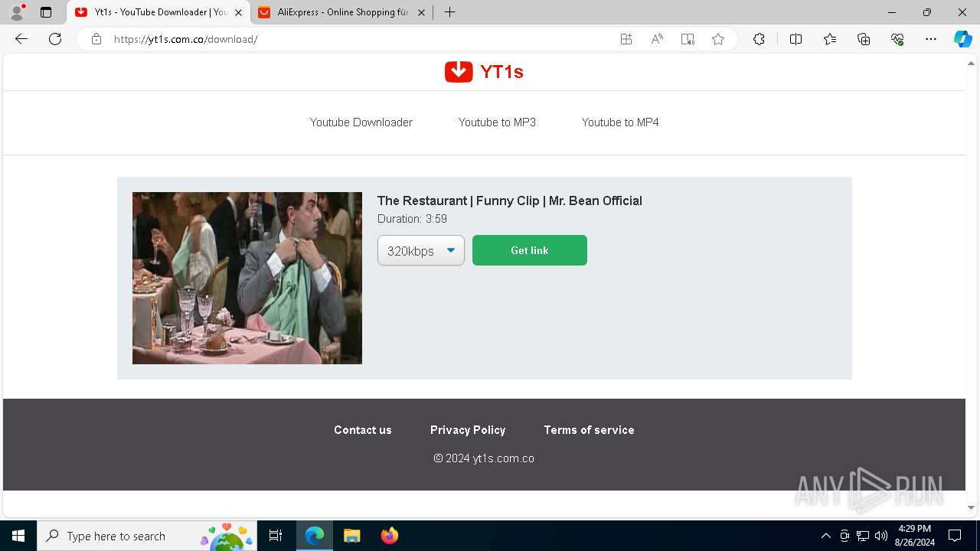Image resolution: width=980 pixels, height=551 pixels.
Task: Enter Immersive Reader icon
Action: (688, 39)
